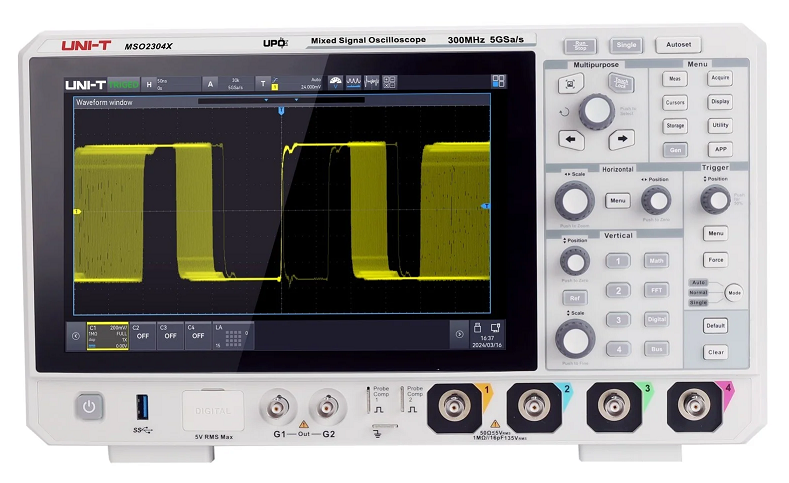The image size is (789, 483).
Task: Push the Display menu key
Action: pyautogui.click(x=720, y=102)
